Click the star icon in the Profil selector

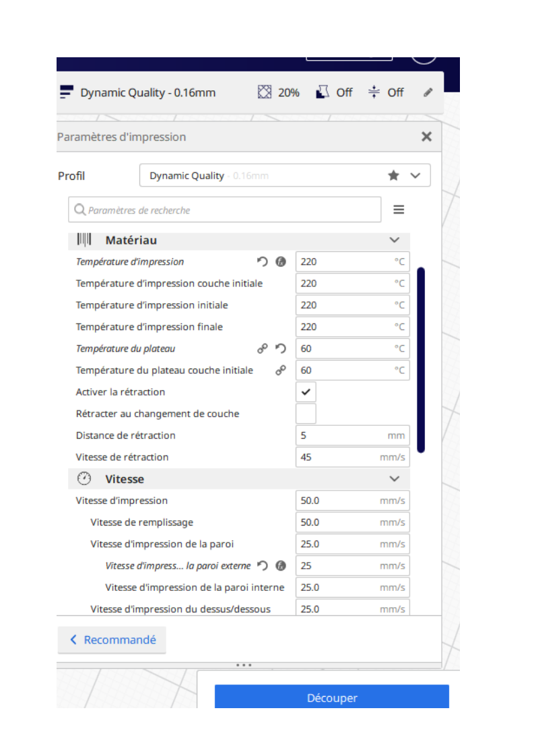[393, 175]
